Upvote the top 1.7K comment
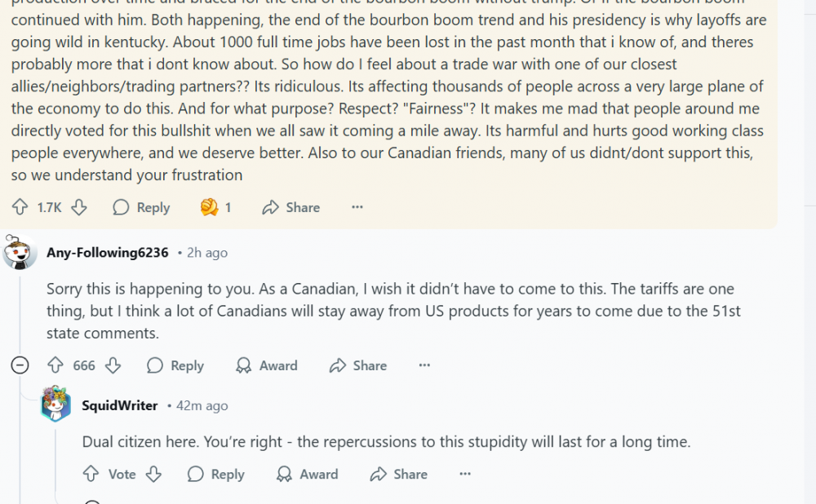 pos(20,208)
